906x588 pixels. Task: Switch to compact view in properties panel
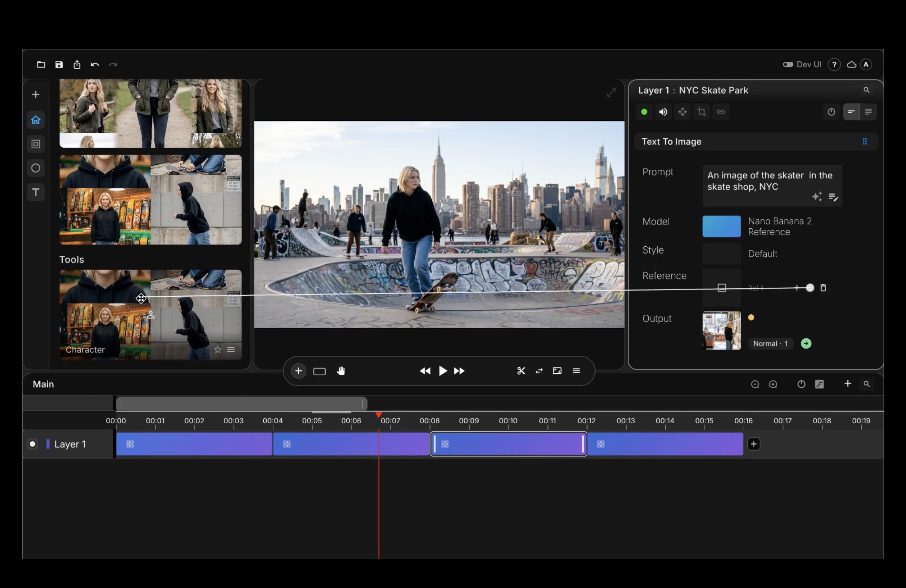(851, 112)
